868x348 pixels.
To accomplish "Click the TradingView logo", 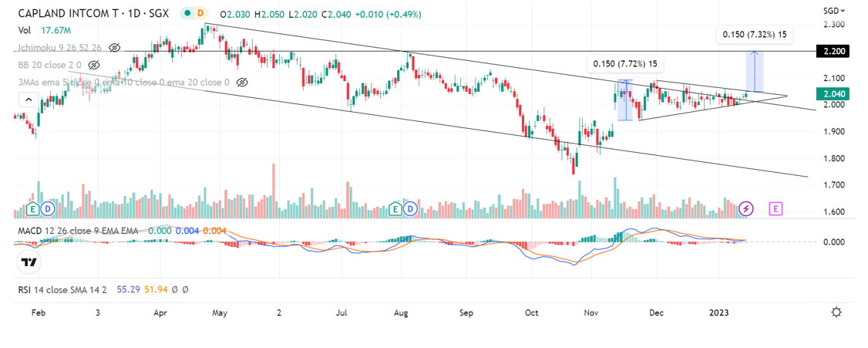I will [29, 262].
